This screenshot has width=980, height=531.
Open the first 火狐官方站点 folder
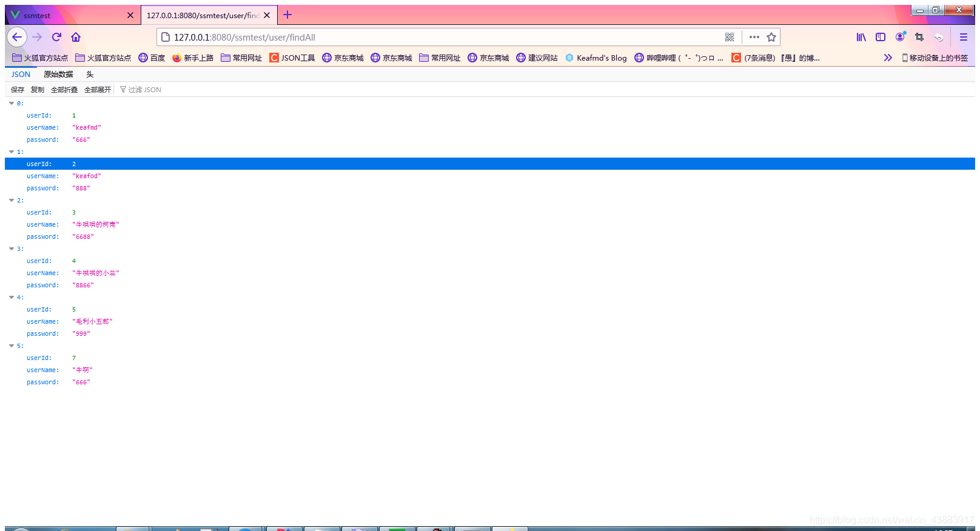[40, 58]
